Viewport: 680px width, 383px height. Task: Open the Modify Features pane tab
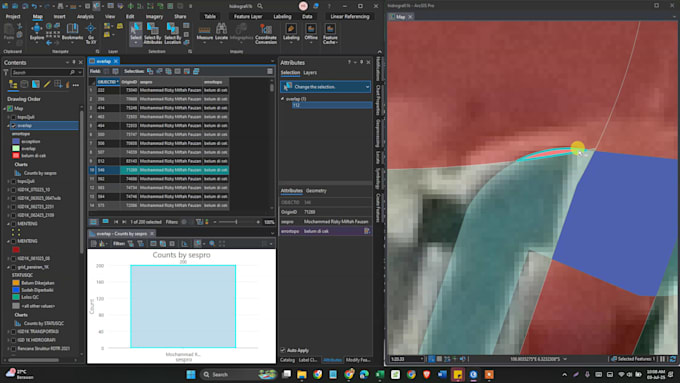pyautogui.click(x=358, y=360)
